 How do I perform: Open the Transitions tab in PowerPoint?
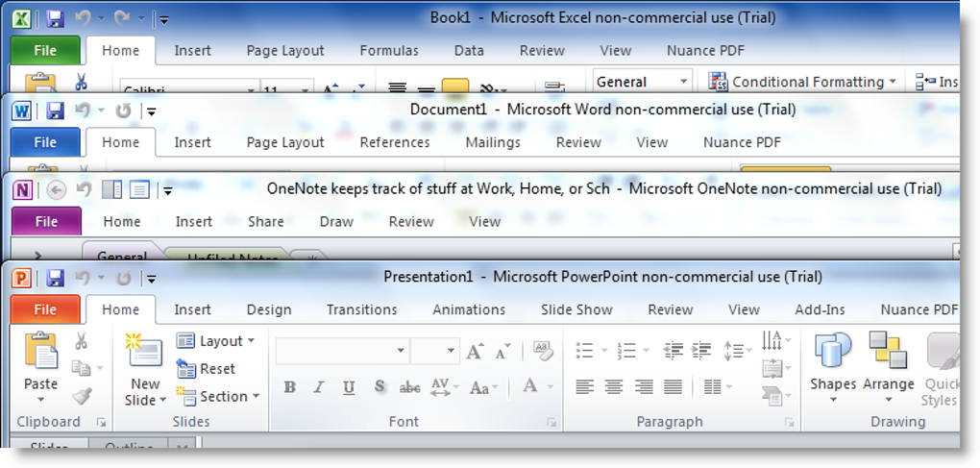click(362, 309)
